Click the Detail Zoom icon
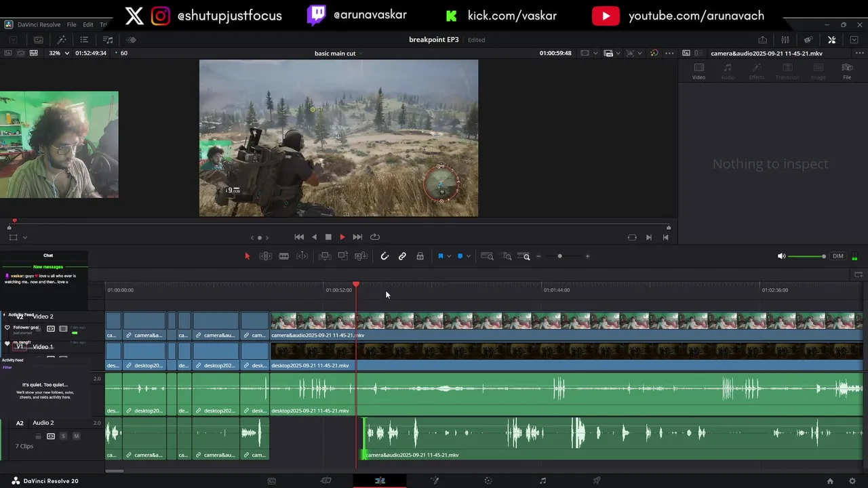Viewport: 868px width, 488px height. pyautogui.click(x=507, y=256)
